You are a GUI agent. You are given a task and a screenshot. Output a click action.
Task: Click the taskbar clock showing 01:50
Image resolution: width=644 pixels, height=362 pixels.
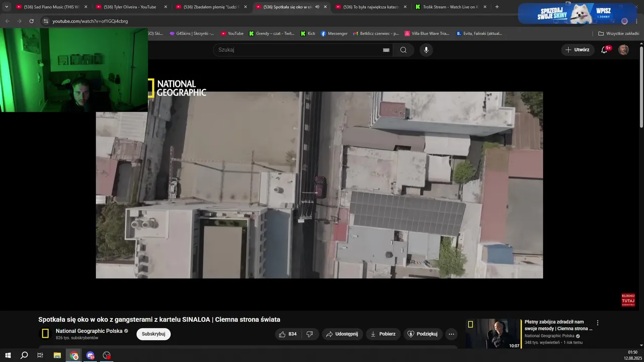tap(632, 355)
